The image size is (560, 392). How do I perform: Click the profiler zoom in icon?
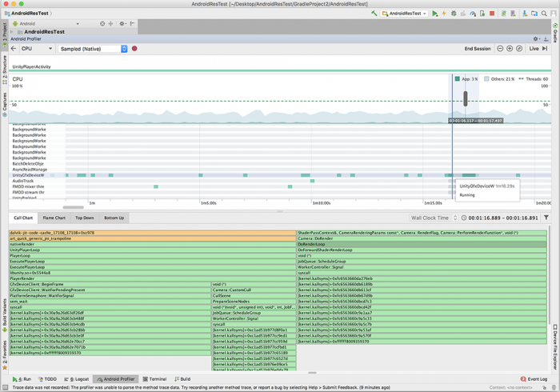click(510, 49)
